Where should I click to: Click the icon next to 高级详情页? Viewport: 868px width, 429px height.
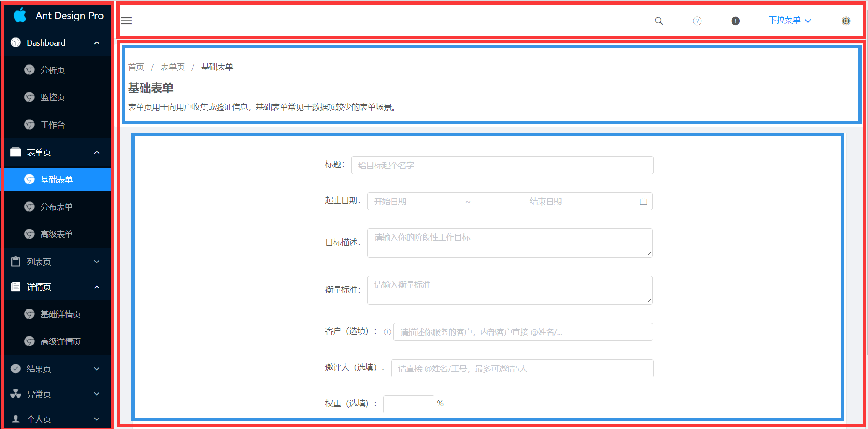[29, 341]
